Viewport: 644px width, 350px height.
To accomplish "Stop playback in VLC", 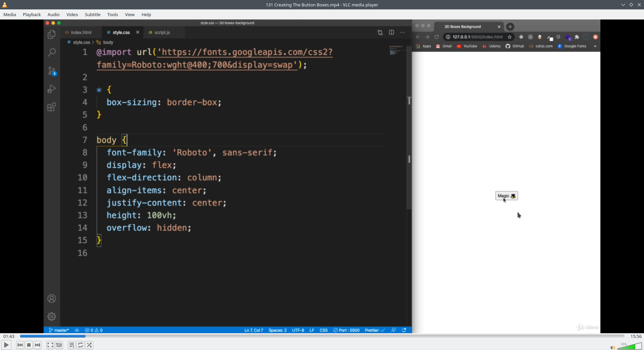I will click(x=29, y=345).
